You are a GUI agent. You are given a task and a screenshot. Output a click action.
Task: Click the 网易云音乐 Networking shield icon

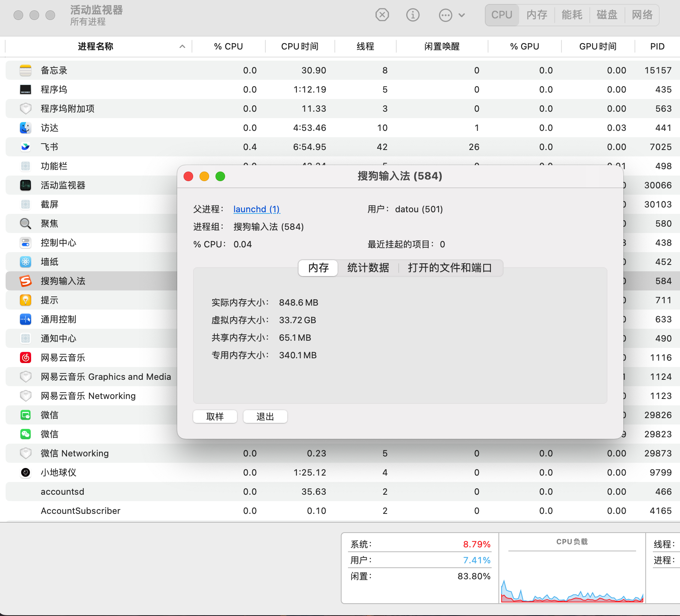(26, 396)
